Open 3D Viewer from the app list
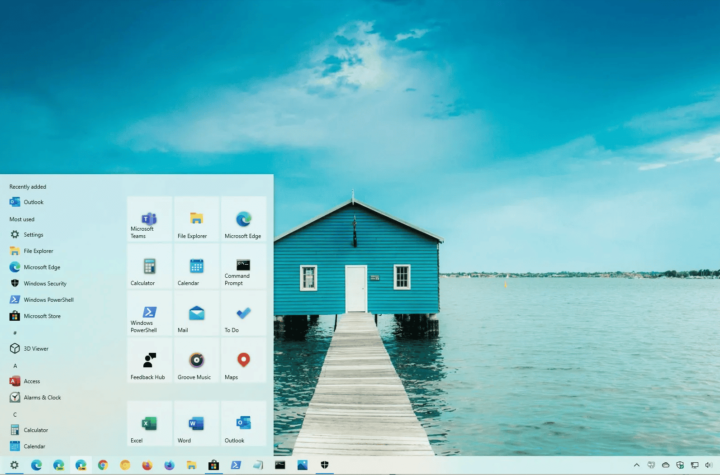 34,348
